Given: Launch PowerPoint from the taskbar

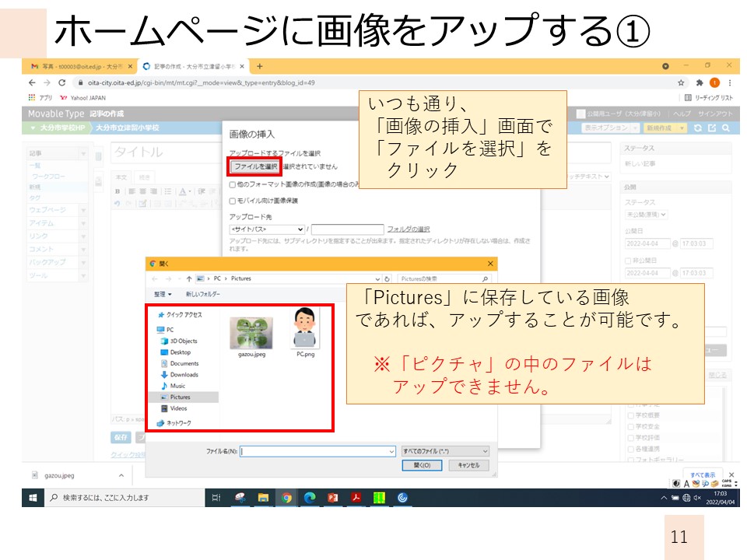Looking at the screenshot, I should click(332, 497).
